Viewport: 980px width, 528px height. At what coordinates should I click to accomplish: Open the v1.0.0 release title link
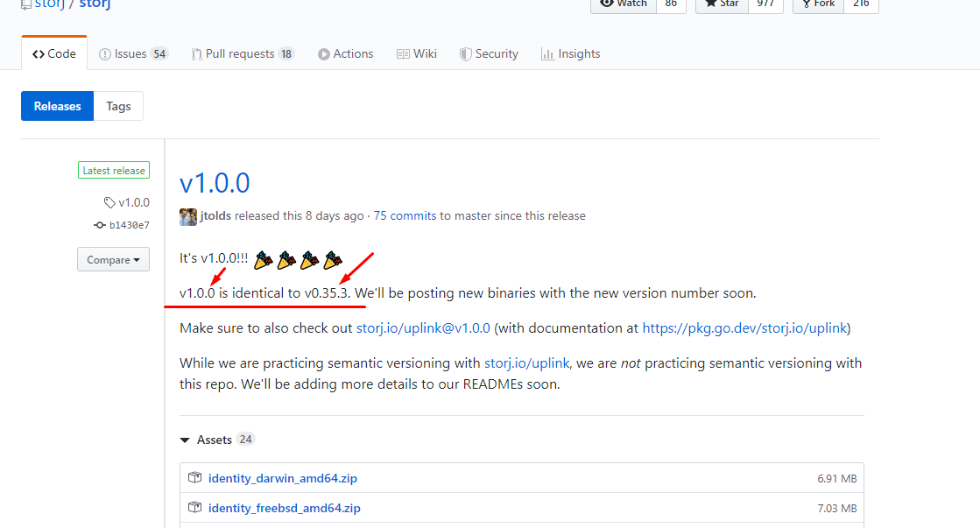(x=215, y=183)
